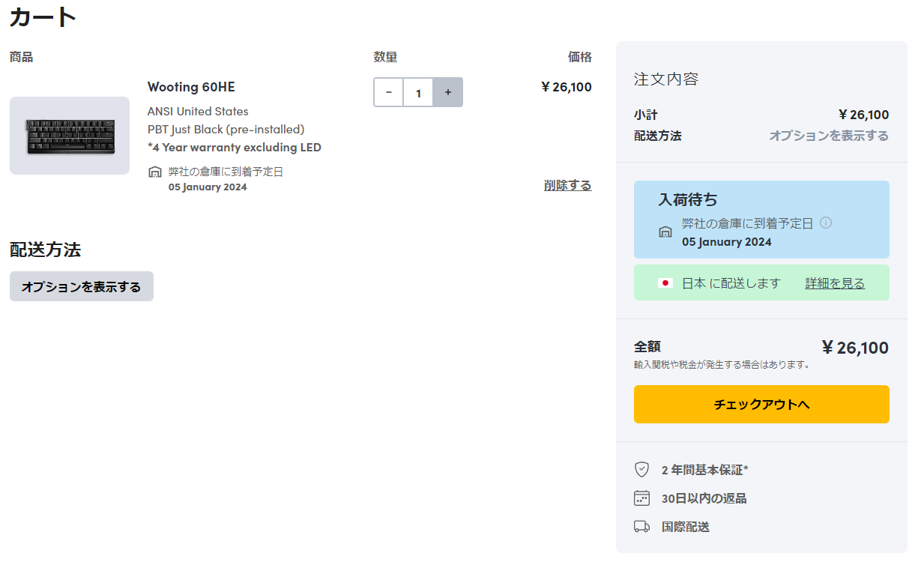Click the 注文内容 heading
This screenshot has width=924, height=571.
coord(666,79)
